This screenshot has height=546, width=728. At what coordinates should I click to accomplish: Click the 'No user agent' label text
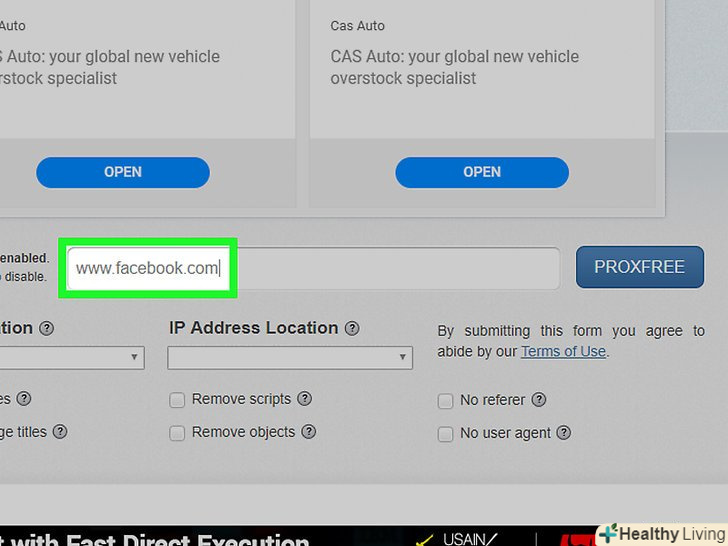pos(506,433)
